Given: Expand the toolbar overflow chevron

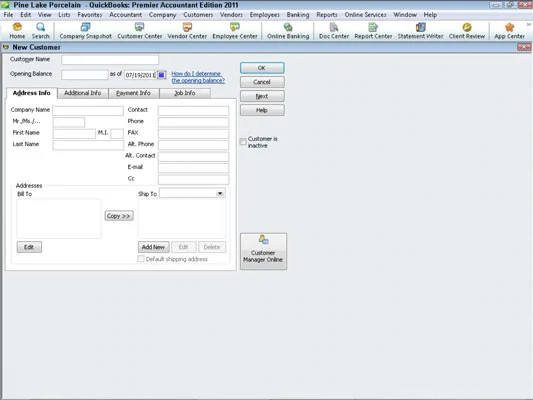Looking at the screenshot, I should point(529,24).
